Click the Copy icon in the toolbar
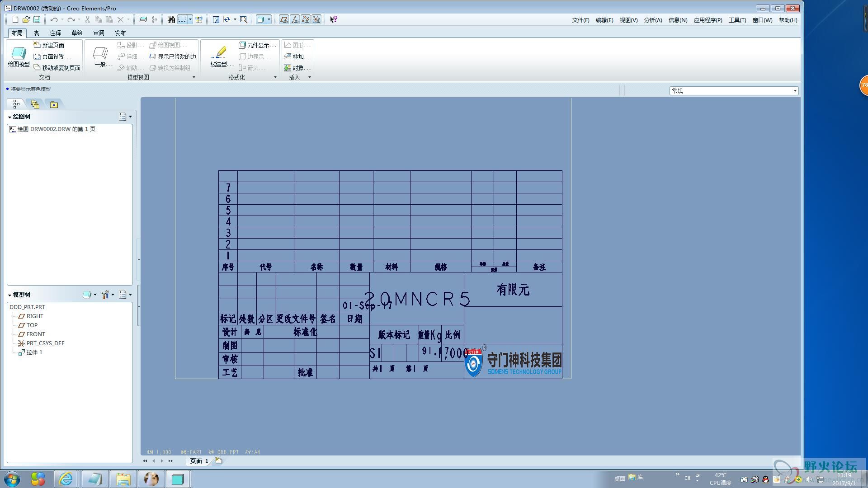This screenshot has height=488, width=868. point(98,19)
